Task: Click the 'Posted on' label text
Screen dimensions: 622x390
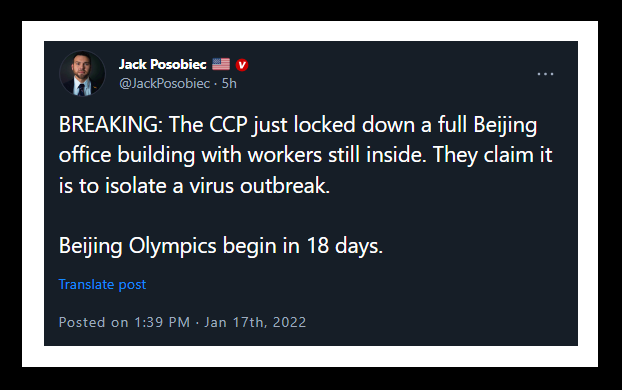Action: [94, 322]
